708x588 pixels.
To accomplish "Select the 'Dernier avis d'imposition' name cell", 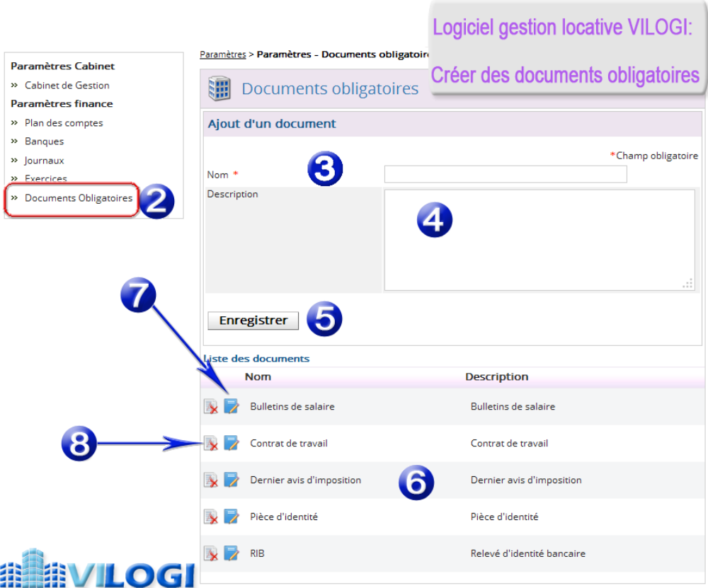I will click(306, 480).
